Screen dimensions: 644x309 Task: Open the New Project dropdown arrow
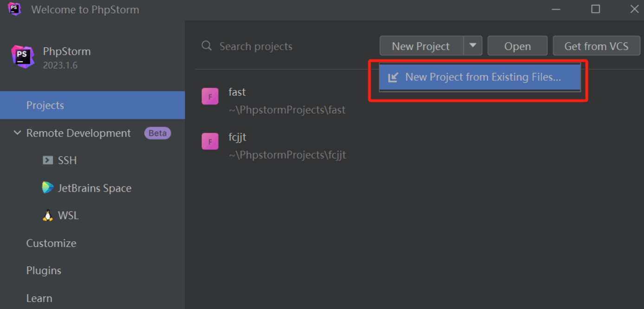(x=473, y=46)
